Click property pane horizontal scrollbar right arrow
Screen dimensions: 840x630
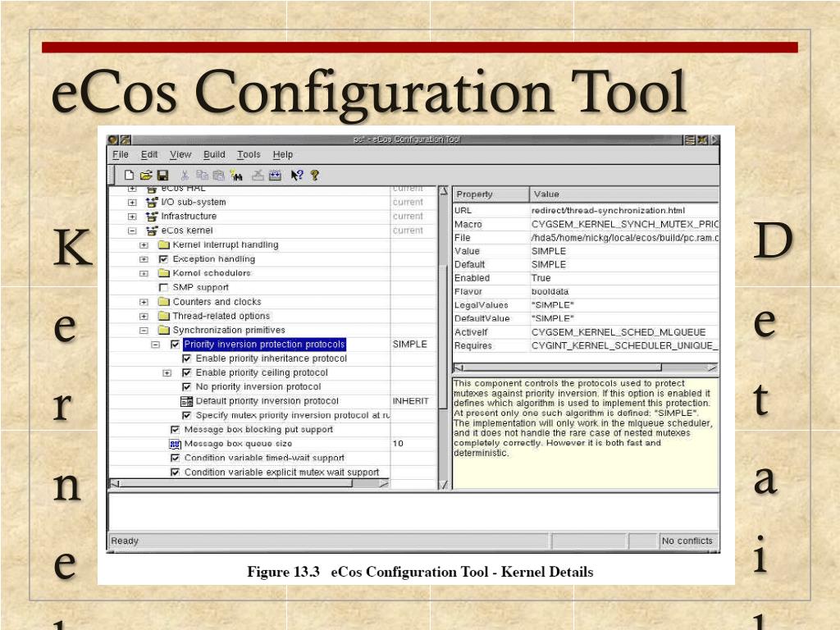(x=712, y=367)
